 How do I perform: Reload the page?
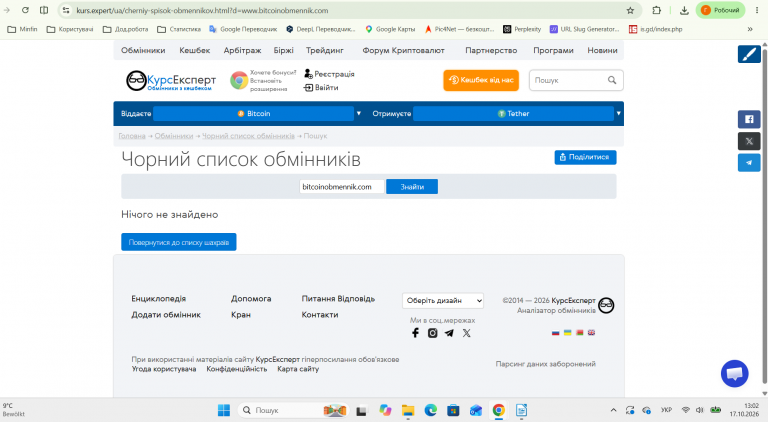tap(25, 10)
